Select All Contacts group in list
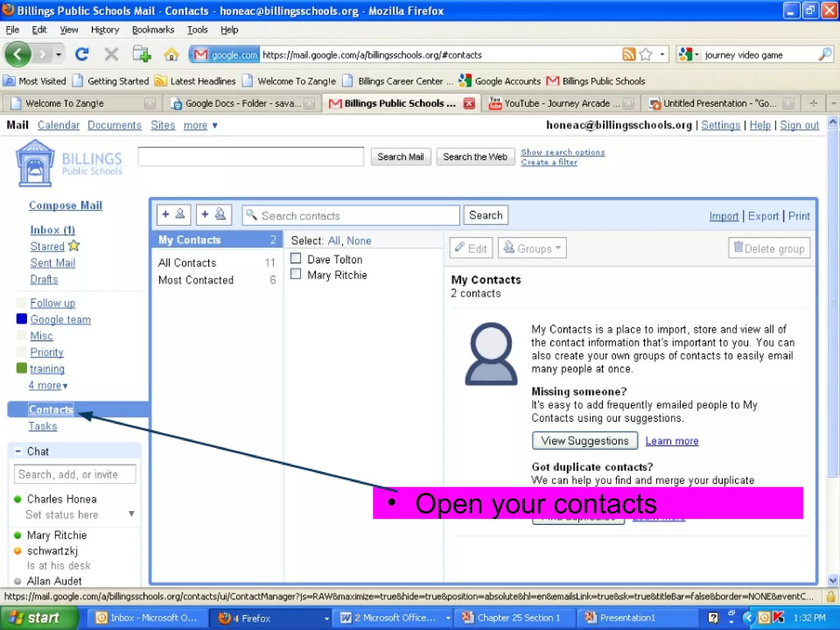The image size is (840, 630). point(217,262)
